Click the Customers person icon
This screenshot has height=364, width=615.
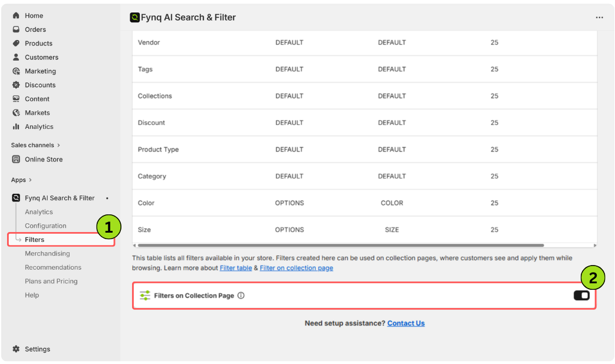click(x=16, y=57)
